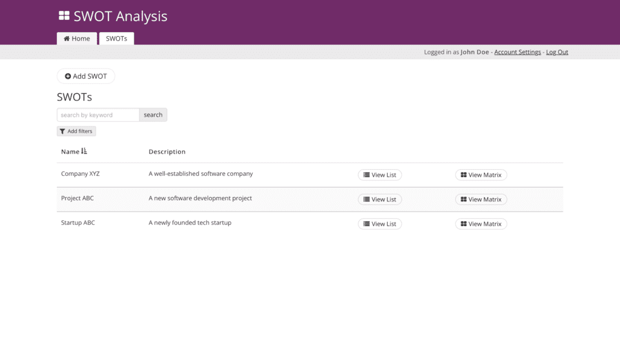The height and width of the screenshot is (364, 620).
Task: Click the Log Out link
Action: coord(557,52)
